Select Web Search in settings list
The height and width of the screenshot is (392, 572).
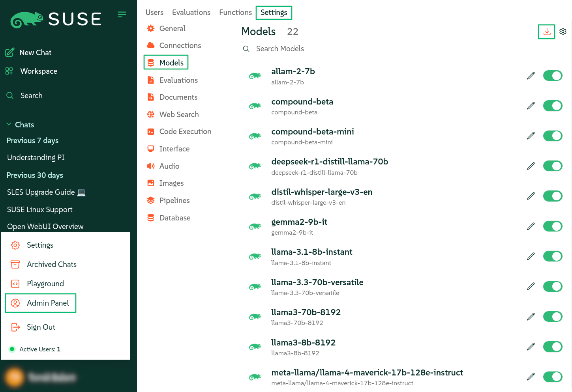tap(179, 115)
